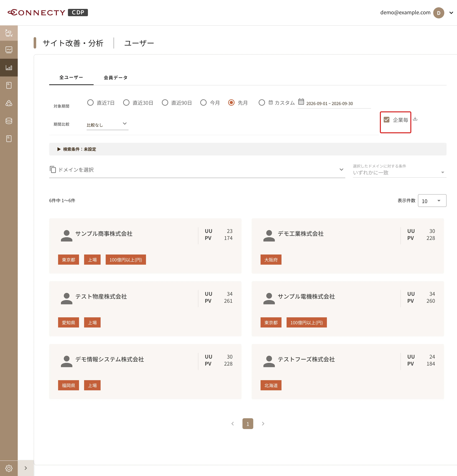Go to the previous page arrow
The image size is (457, 476).
pyautogui.click(x=233, y=423)
